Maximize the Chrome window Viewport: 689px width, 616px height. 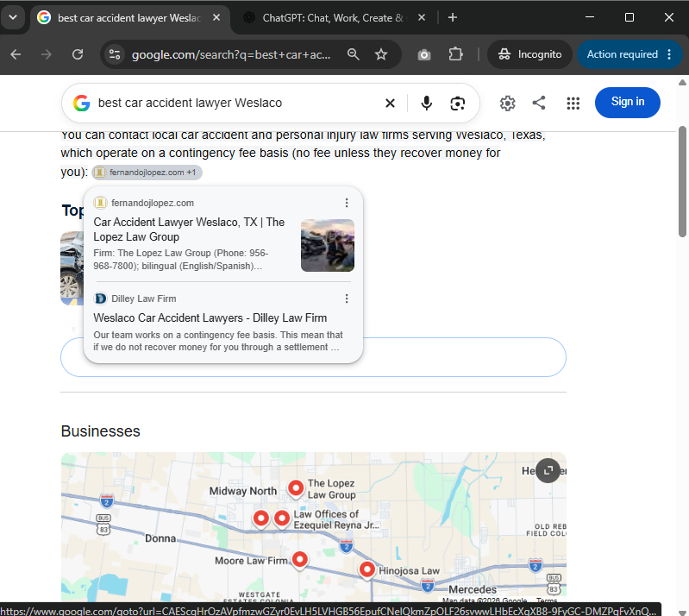[x=629, y=17]
